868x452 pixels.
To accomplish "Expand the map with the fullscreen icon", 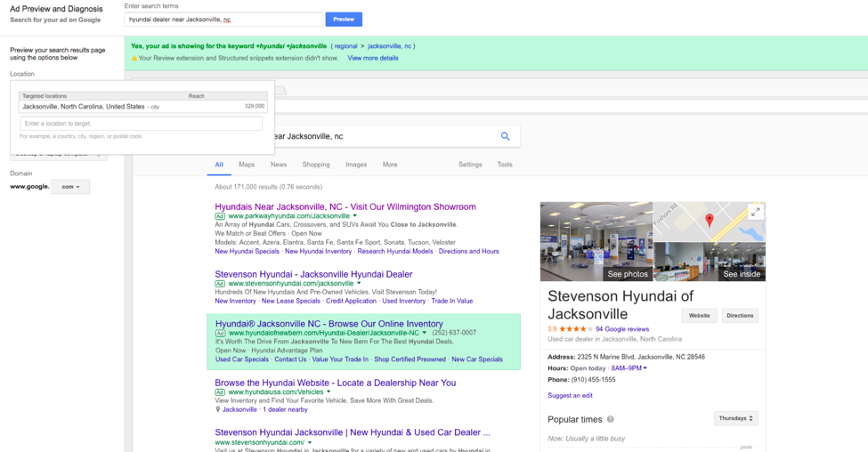I will [755, 212].
